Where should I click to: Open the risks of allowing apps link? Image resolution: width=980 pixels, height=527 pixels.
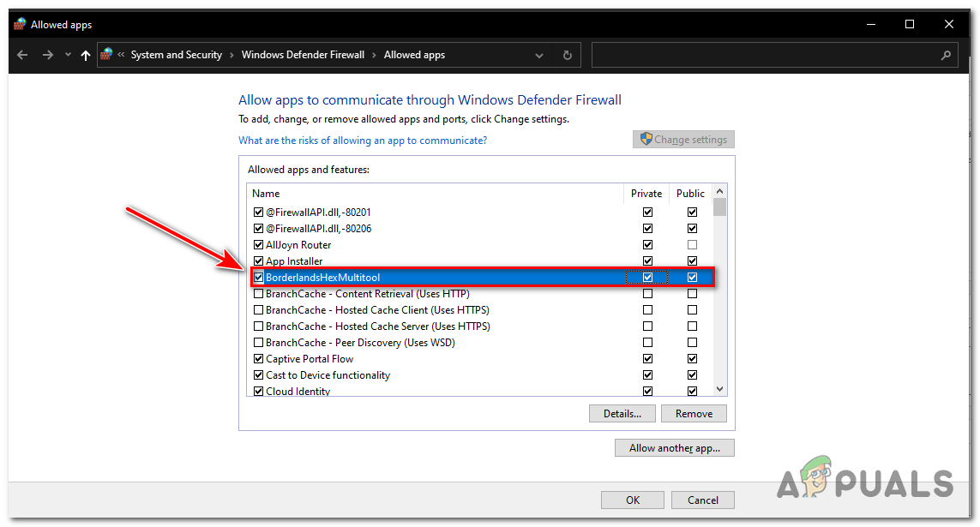pos(363,140)
